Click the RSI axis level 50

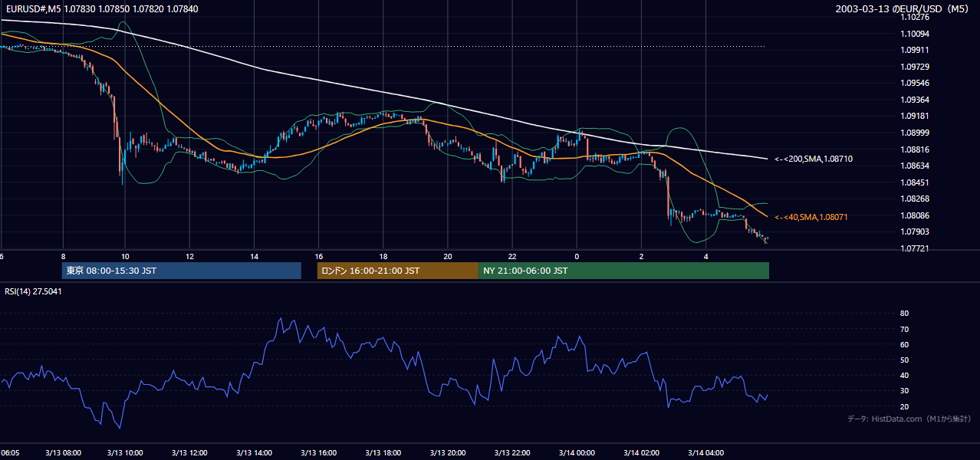[904, 360]
